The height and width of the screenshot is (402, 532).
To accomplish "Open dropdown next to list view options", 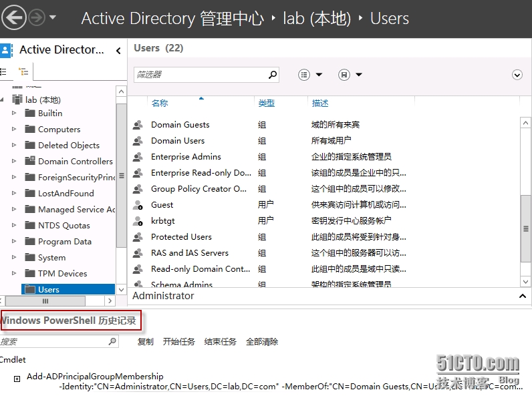I will click(x=319, y=75).
